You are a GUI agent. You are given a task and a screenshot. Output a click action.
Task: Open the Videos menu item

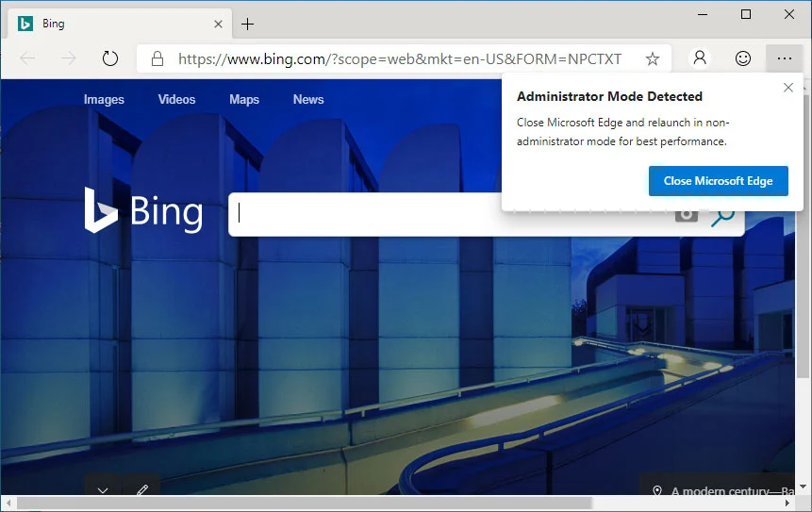[x=176, y=99]
